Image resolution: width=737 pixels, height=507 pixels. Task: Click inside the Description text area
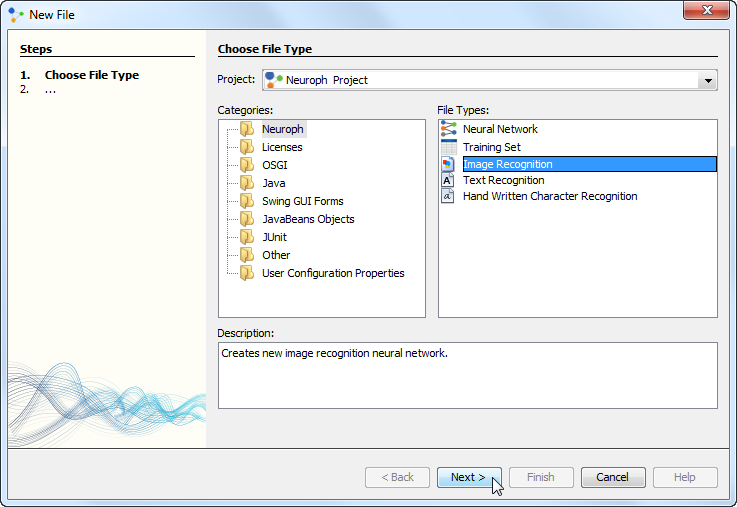coord(467,380)
